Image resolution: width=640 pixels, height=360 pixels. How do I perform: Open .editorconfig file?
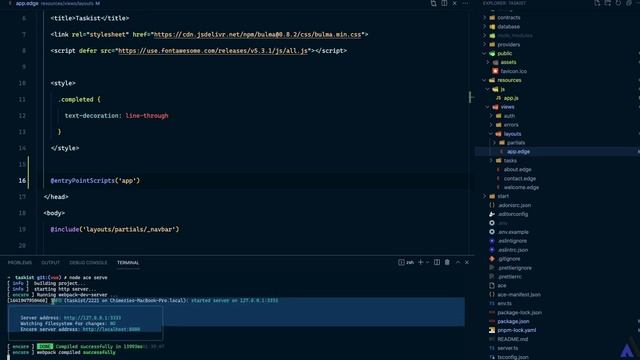pos(512,214)
